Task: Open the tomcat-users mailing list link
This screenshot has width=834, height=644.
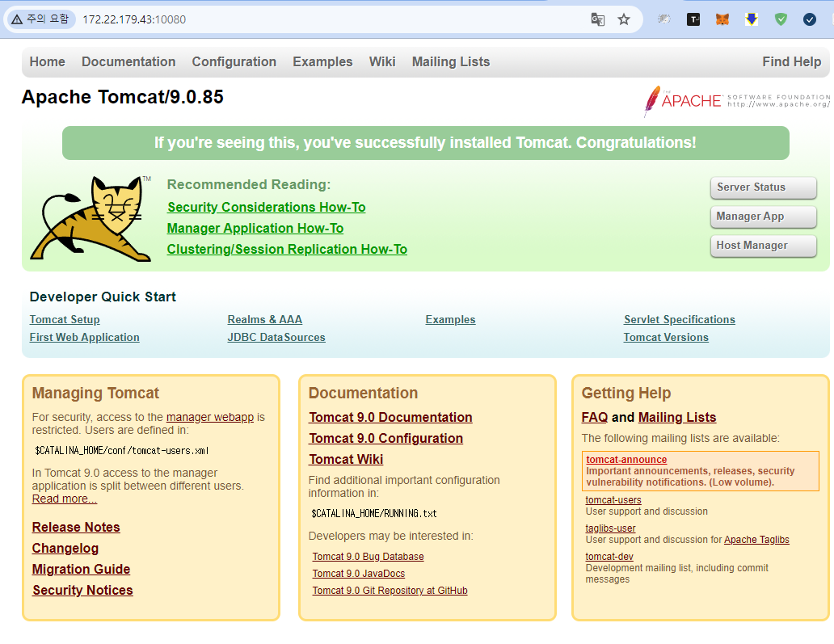Action: tap(613, 500)
